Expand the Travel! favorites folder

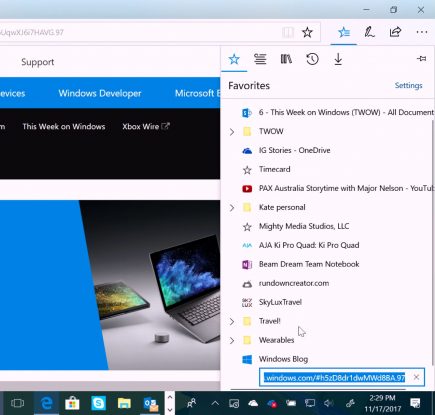(232, 322)
